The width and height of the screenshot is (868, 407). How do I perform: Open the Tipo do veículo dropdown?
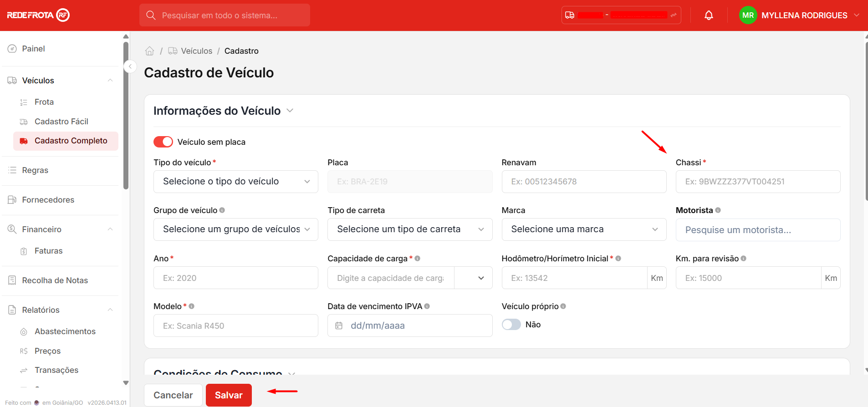235,182
